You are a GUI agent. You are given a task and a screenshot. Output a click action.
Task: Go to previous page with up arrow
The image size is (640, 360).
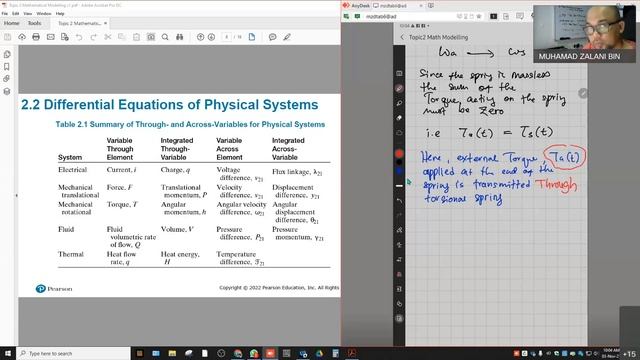point(200,37)
